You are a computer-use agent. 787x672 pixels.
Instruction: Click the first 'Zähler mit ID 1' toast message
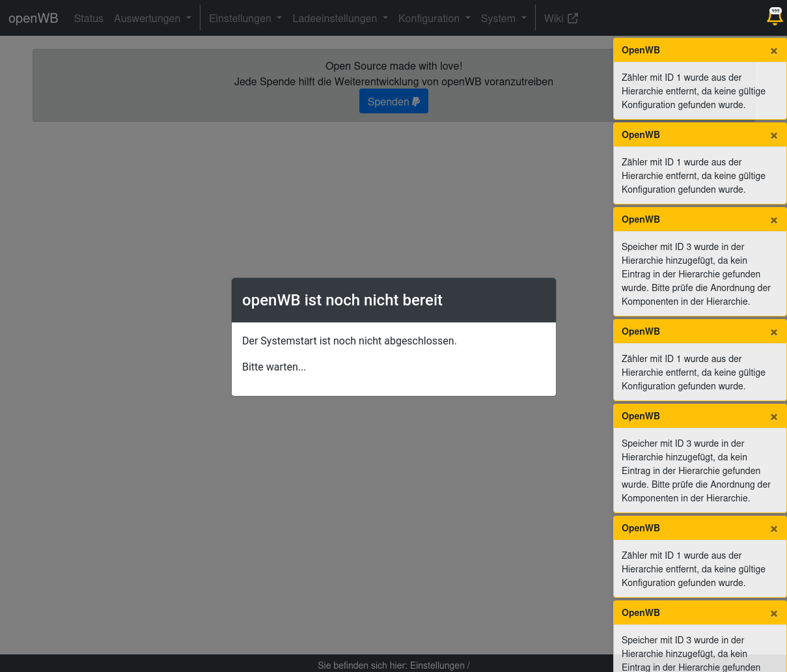tap(693, 91)
